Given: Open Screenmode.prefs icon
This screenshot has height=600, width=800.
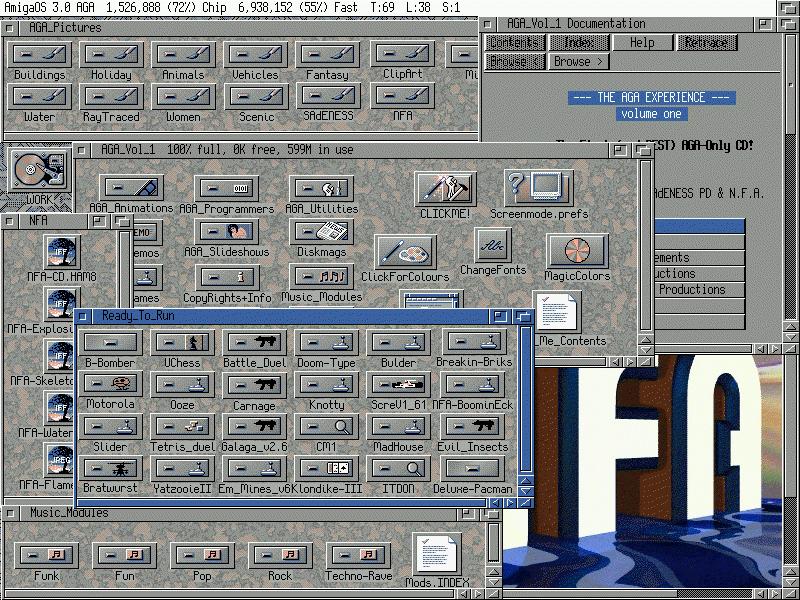Looking at the screenshot, I should tap(539, 188).
